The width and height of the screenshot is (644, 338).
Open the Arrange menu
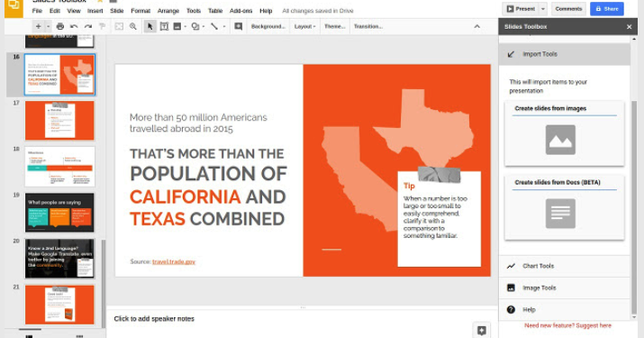pyautogui.click(x=168, y=11)
